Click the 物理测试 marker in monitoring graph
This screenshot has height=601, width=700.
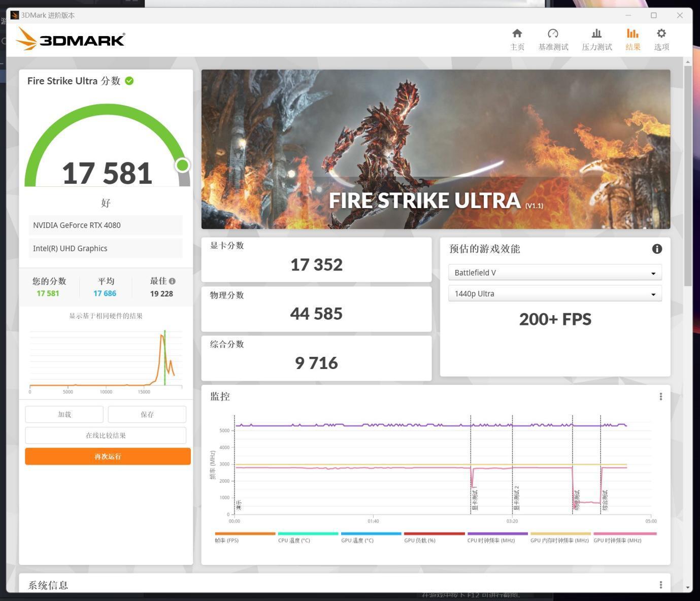[577, 500]
